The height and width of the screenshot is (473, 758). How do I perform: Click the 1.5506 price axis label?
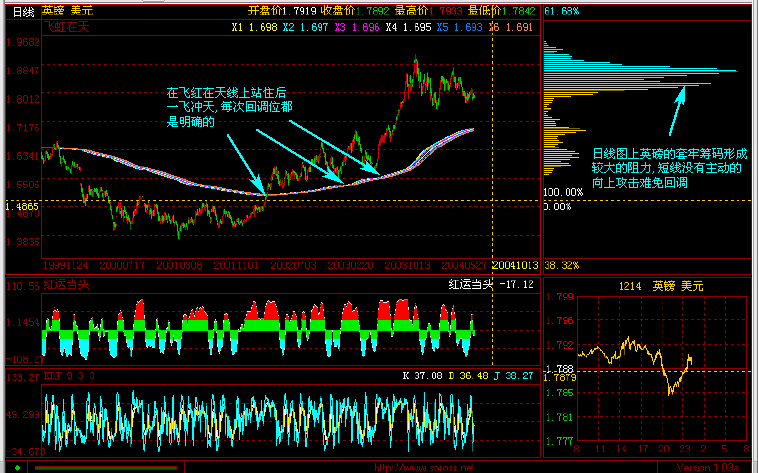pyautogui.click(x=23, y=185)
